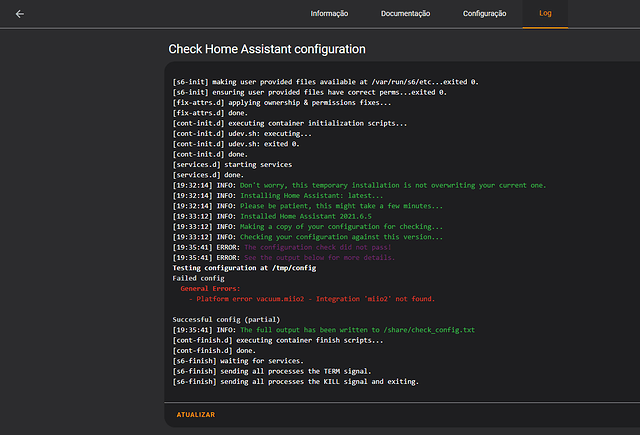Switch to the Informação tab

pos(329,14)
